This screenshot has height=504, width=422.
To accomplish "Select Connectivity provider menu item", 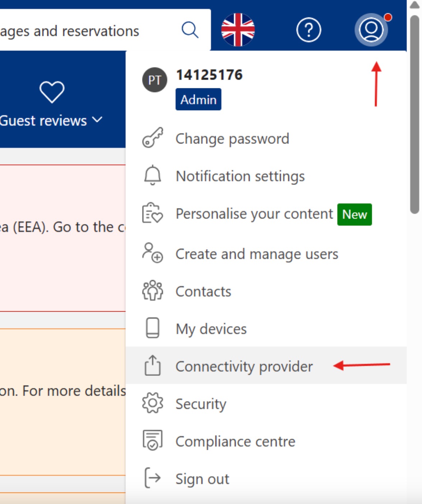I will (266, 365).
